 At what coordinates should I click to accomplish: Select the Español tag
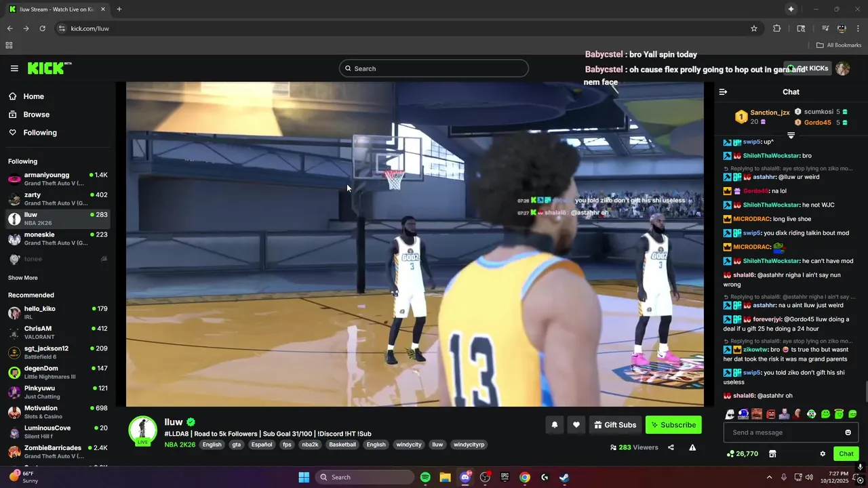click(x=262, y=445)
